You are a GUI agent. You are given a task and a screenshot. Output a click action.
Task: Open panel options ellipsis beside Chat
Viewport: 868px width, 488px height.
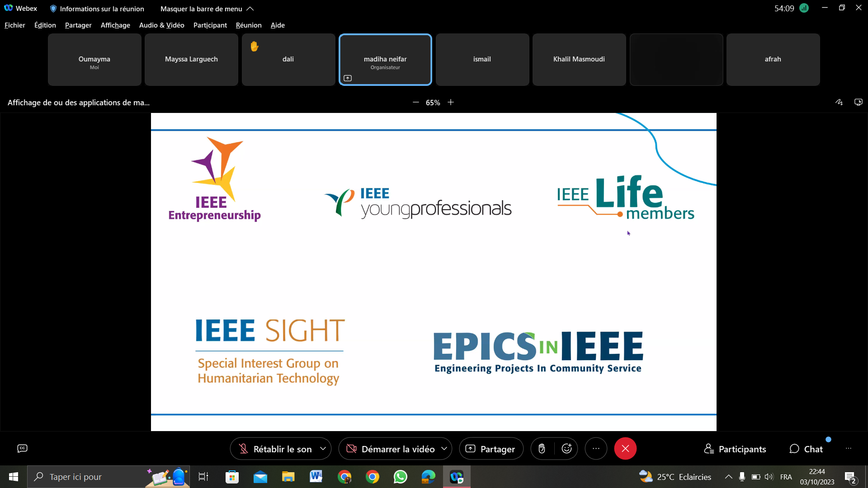(849, 449)
